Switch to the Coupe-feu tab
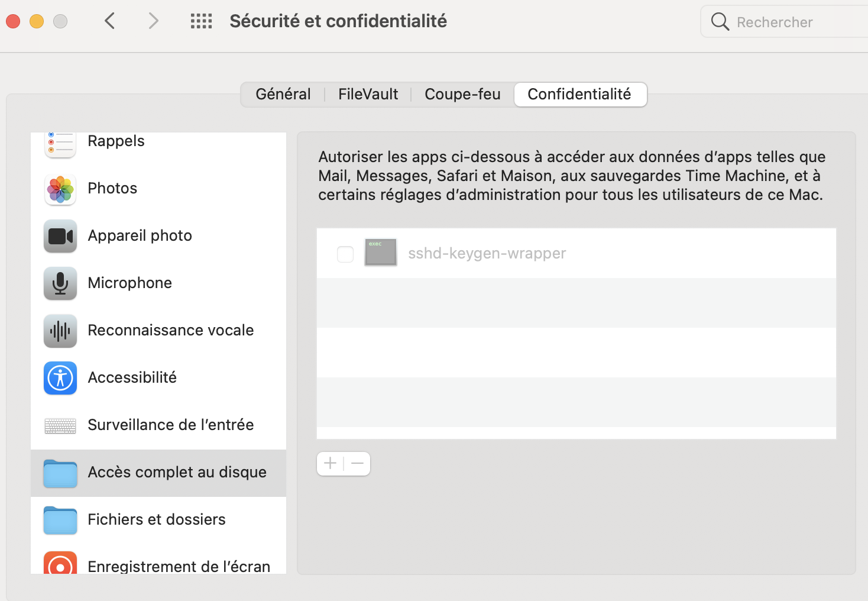 (462, 95)
